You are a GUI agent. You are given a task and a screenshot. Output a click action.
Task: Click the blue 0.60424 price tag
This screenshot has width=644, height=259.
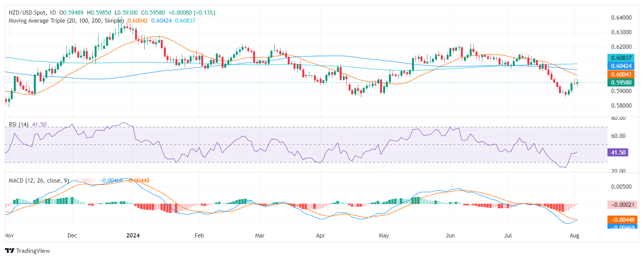point(621,66)
